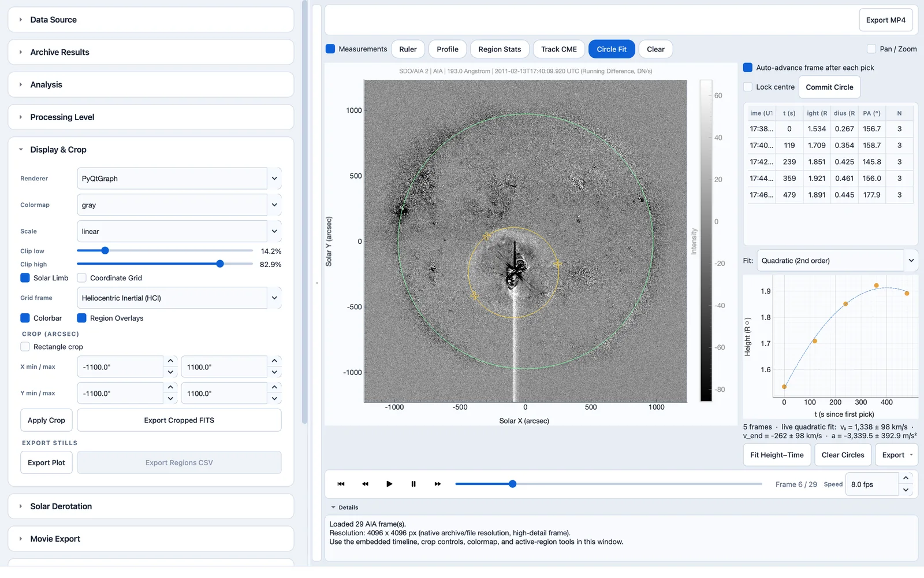Click the Export MP4 button
Screen dimensions: 924x578
(x=886, y=20)
